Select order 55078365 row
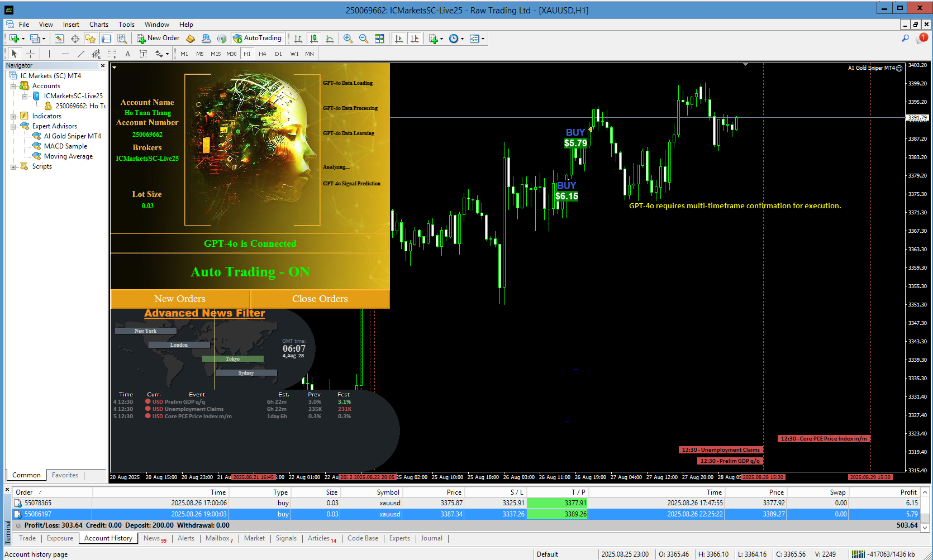This screenshot has height=560, width=933. 466,503
